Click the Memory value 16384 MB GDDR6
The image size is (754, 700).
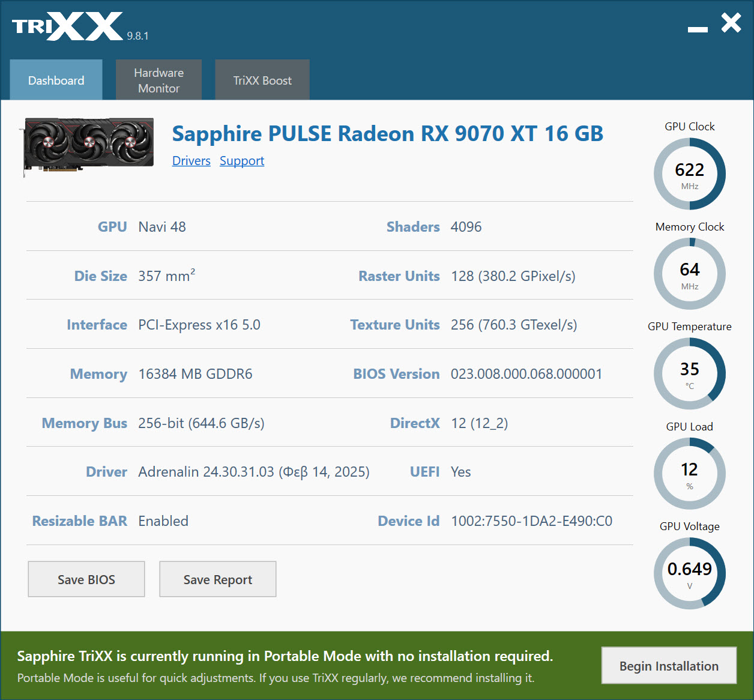195,374
